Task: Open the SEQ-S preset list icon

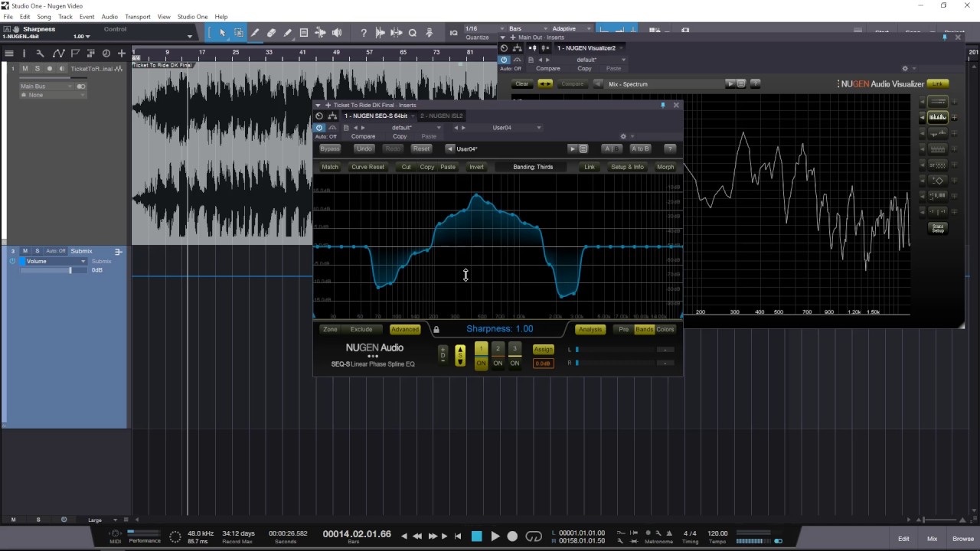Action: click(x=583, y=148)
